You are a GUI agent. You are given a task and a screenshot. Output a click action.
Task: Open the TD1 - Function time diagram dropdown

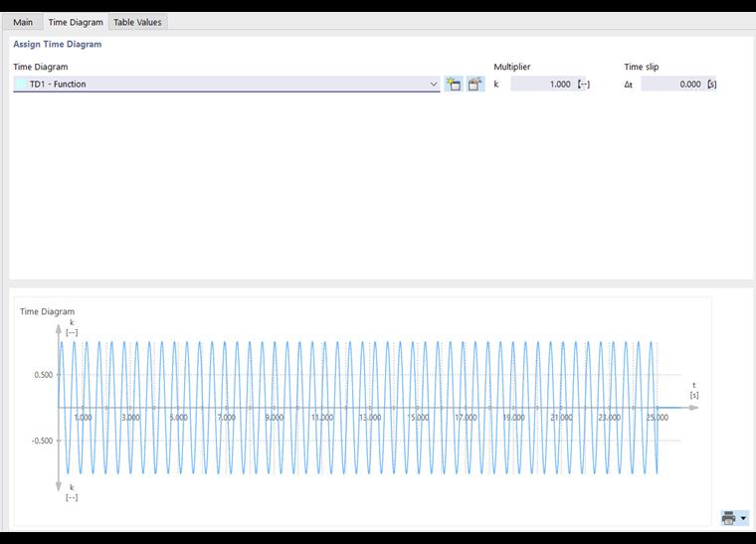coord(227,84)
